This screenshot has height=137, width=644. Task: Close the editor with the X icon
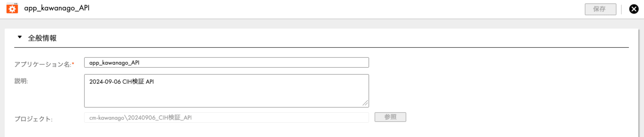point(634,9)
